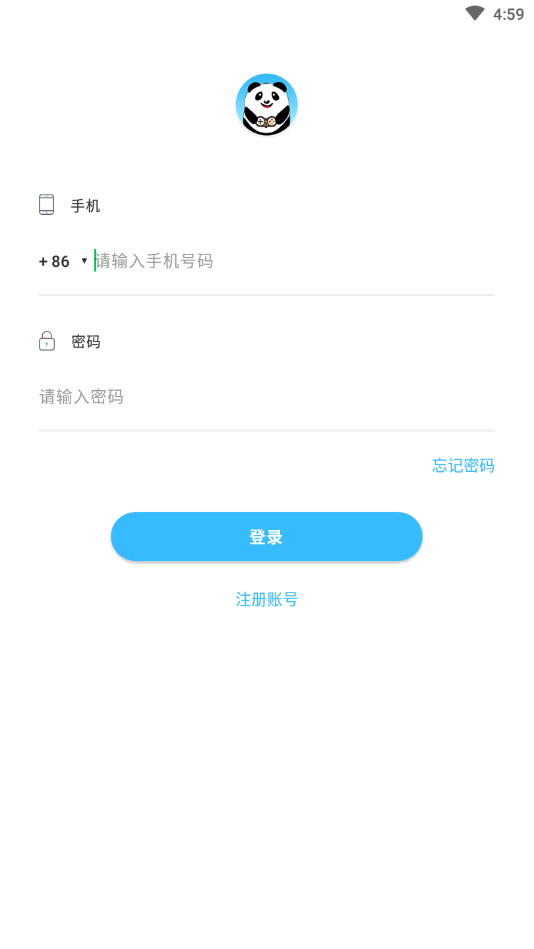Expand the small triangle next to +86

84,261
